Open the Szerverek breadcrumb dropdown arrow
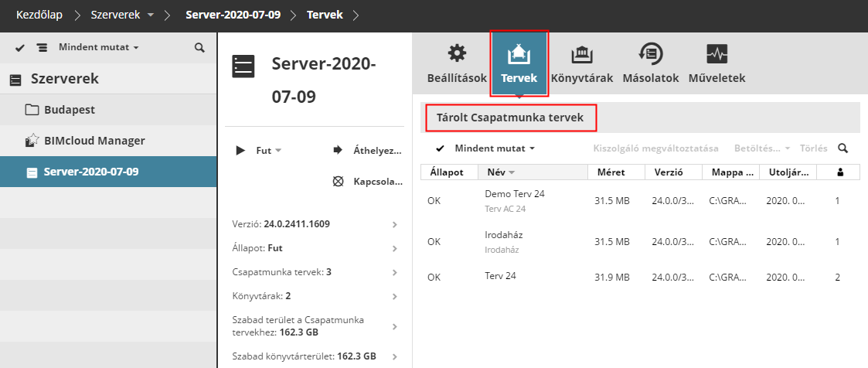Viewport: 868px width, 368px height. 151,15
